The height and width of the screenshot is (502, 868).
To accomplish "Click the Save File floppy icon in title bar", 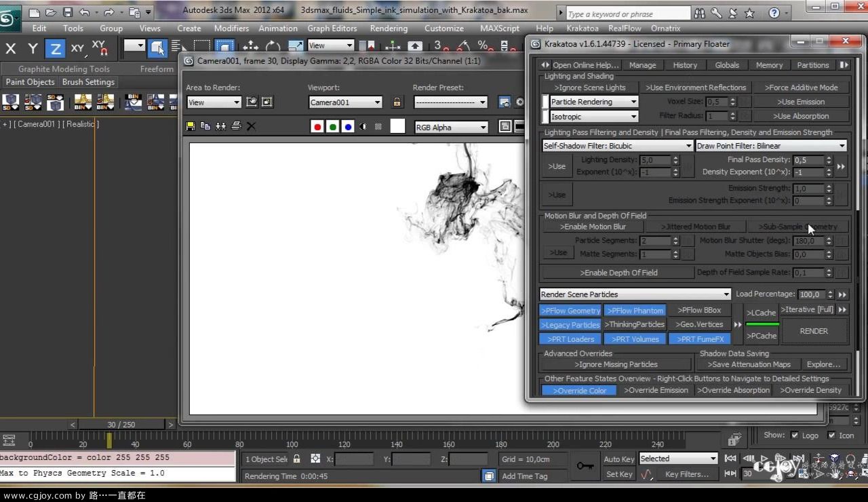I will [67, 12].
